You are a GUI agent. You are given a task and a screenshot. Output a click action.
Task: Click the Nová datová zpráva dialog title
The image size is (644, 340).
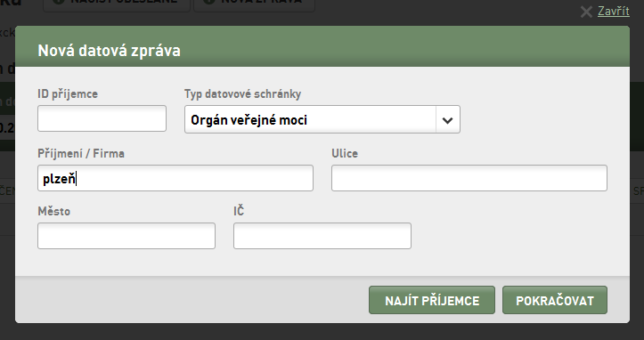click(x=110, y=51)
